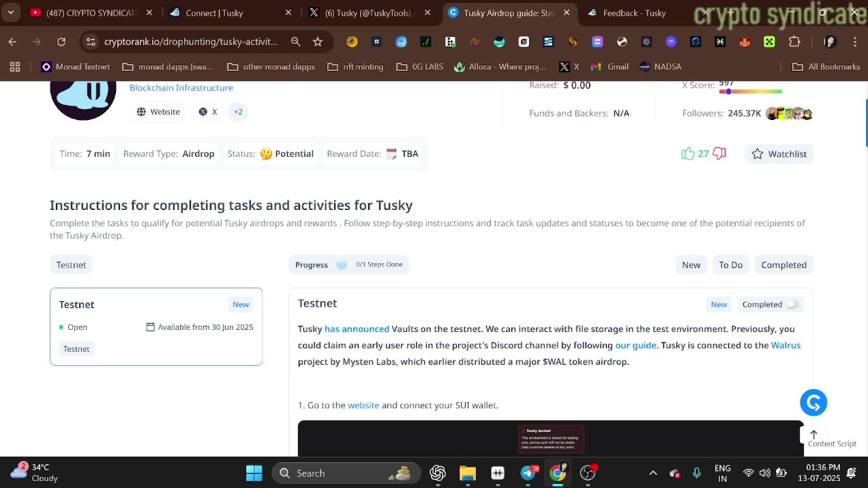Open File Explorer from the taskbar

point(467,473)
